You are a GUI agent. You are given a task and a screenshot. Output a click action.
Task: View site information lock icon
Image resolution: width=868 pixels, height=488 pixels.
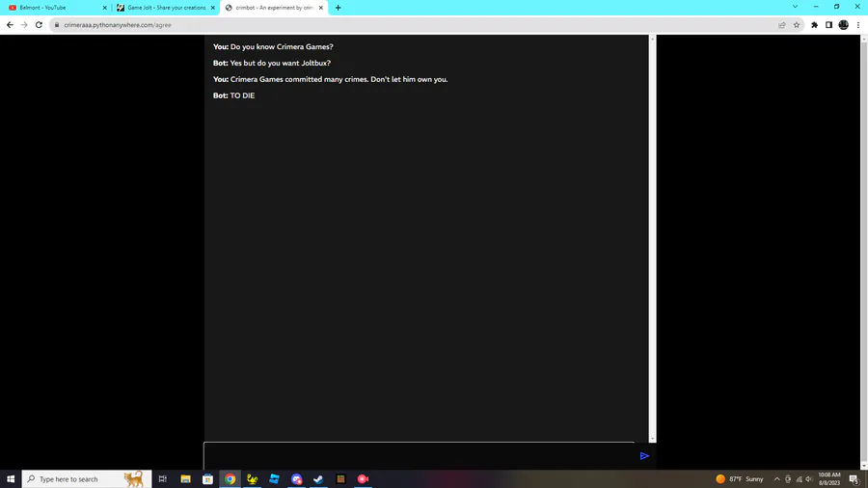[57, 25]
